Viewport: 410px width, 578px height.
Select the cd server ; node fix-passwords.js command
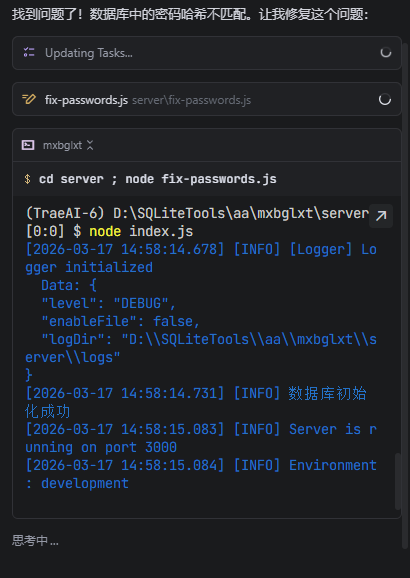(158, 179)
